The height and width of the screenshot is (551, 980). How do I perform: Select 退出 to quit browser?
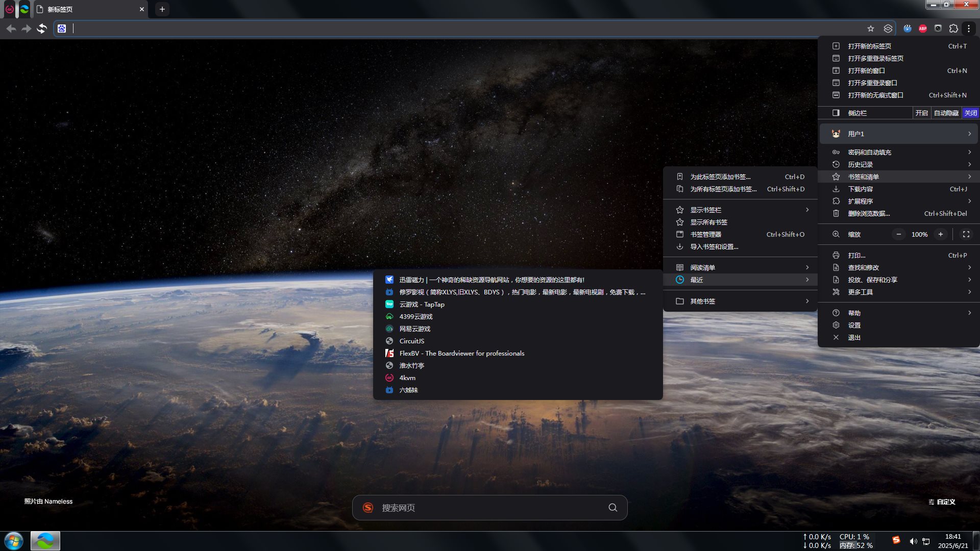click(x=898, y=338)
